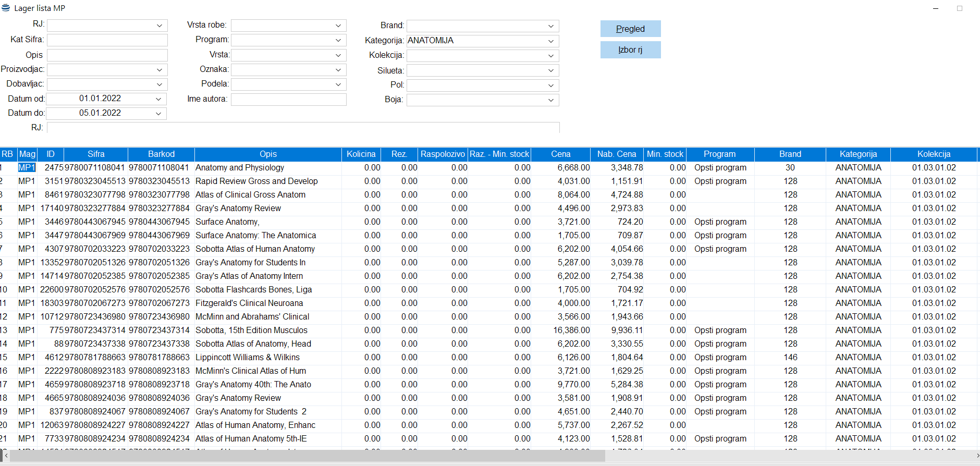Expand the Kolekcija dropdown

[550, 56]
